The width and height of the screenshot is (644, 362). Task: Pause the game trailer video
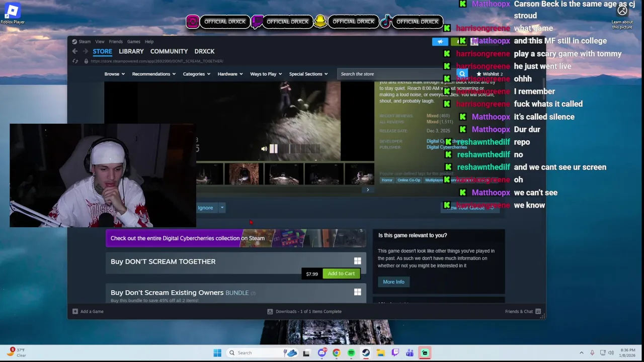[x=273, y=149]
